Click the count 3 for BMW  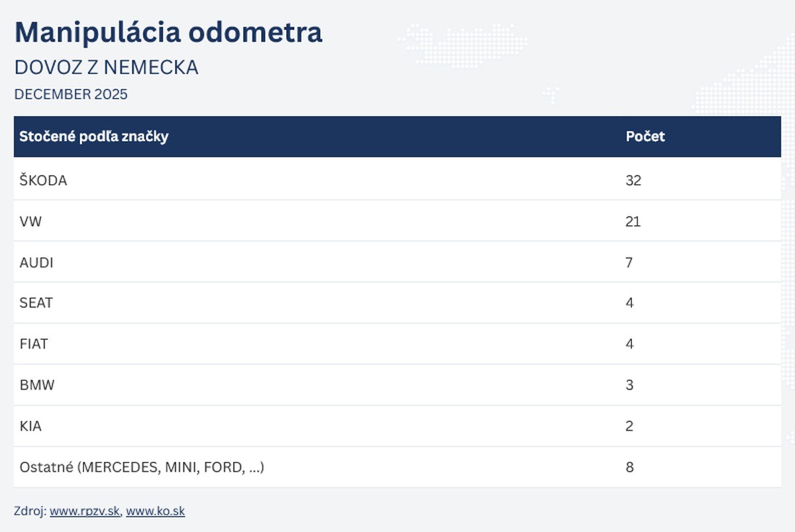click(629, 385)
